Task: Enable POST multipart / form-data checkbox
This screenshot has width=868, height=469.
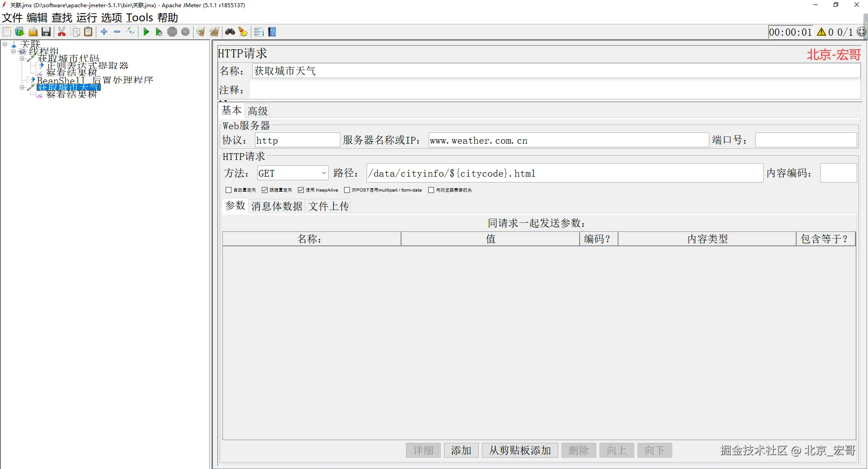Action: coord(347,190)
